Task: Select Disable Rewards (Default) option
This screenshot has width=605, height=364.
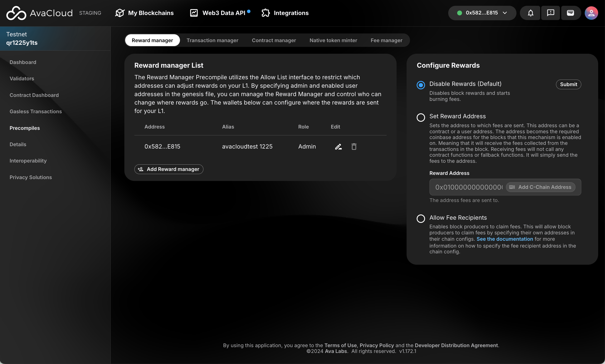Action: tap(421, 85)
